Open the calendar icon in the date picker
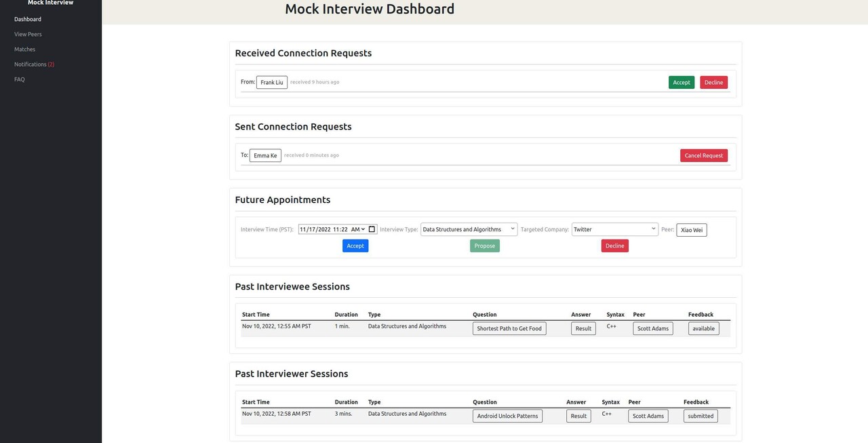The width and height of the screenshot is (868, 443). tap(371, 229)
